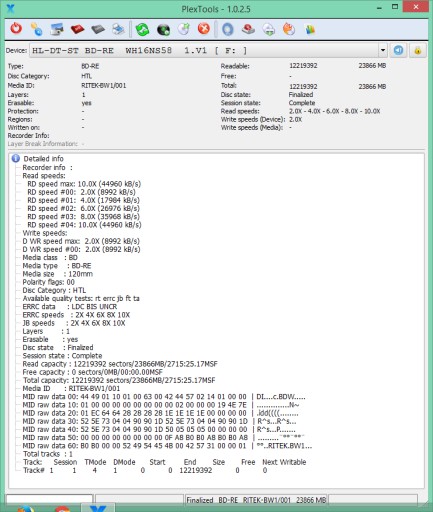The width and height of the screenshot is (433, 512).
Task: Click the PlexTools icon in the taskbar
Action: click(x=98, y=508)
